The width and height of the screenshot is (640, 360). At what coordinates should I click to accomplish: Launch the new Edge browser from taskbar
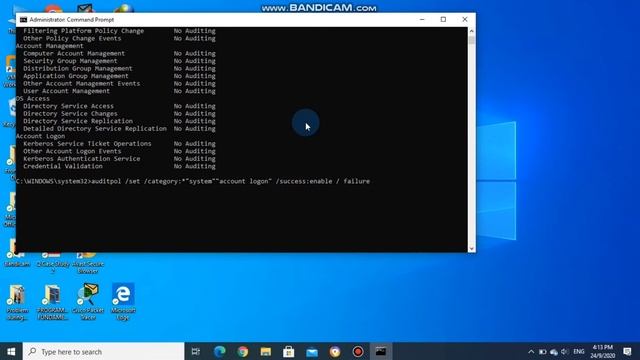pyautogui.click(x=220, y=351)
